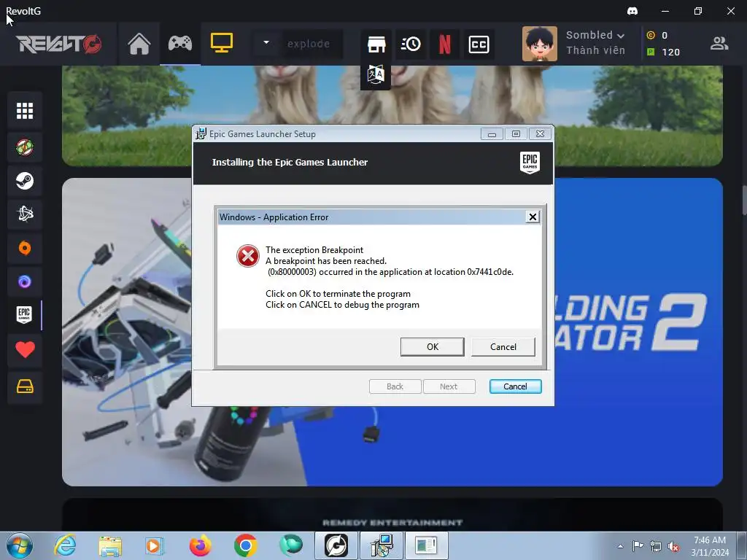Open the clock showing 7:46 AM

[710, 546]
